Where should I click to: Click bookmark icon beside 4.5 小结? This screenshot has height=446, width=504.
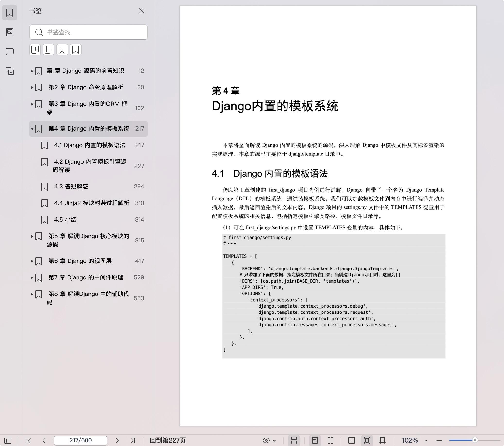44,220
